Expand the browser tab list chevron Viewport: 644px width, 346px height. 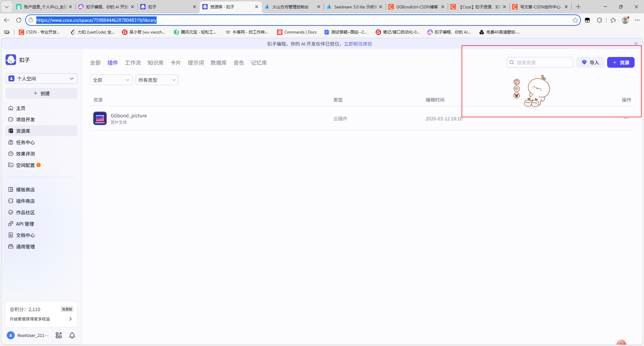6,7
